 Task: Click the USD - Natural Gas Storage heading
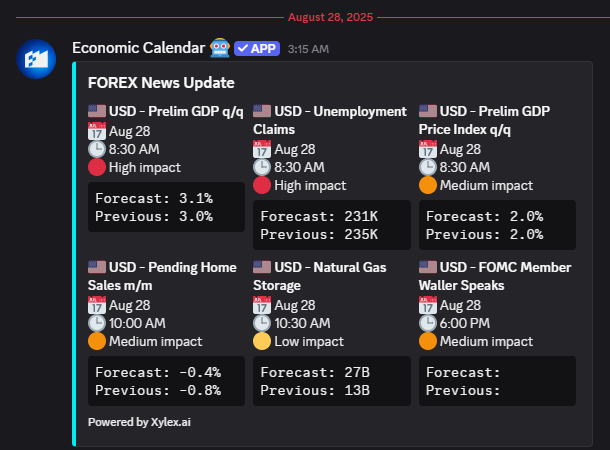pos(320,276)
